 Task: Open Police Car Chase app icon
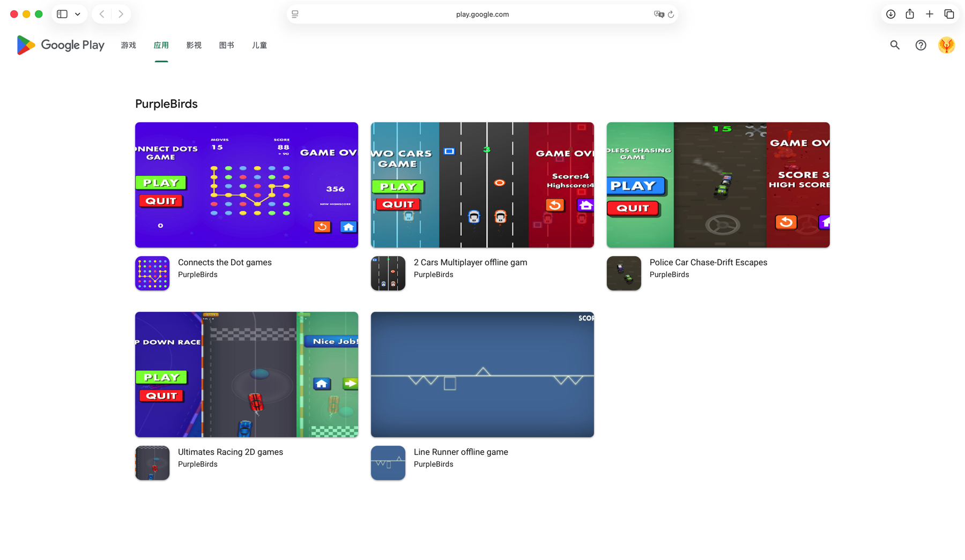pos(624,273)
